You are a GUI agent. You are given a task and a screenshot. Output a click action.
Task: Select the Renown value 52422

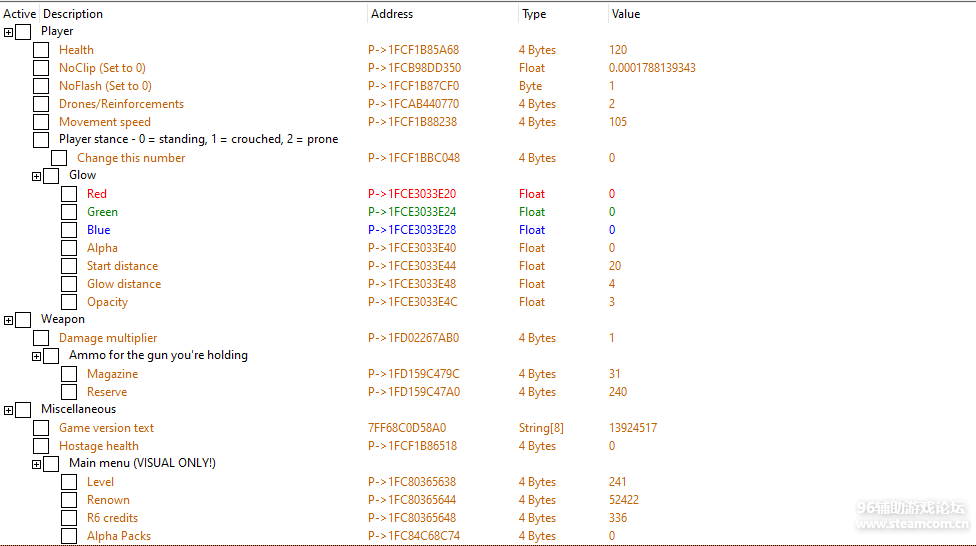point(624,500)
